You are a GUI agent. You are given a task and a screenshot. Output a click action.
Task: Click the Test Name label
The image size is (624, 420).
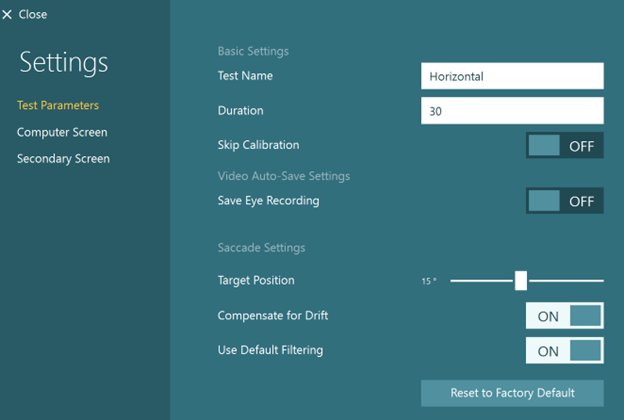tap(245, 76)
